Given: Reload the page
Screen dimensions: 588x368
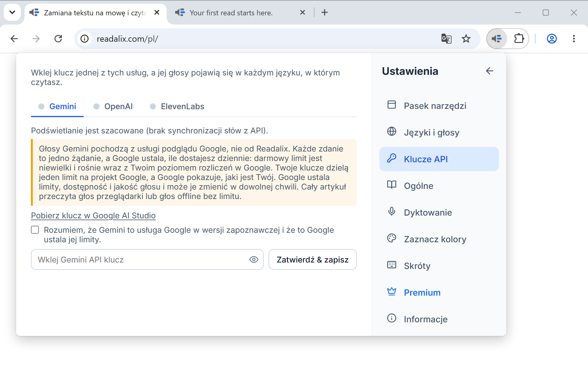Looking at the screenshot, I should point(58,39).
